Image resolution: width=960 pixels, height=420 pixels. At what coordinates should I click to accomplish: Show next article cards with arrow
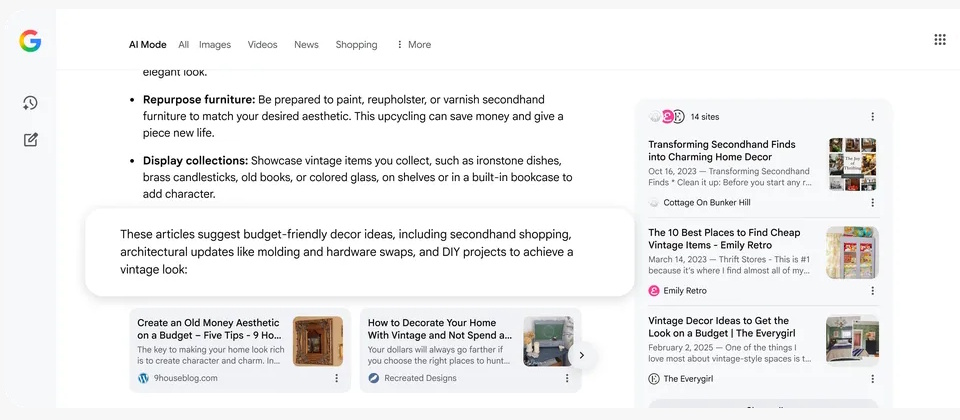click(x=582, y=355)
